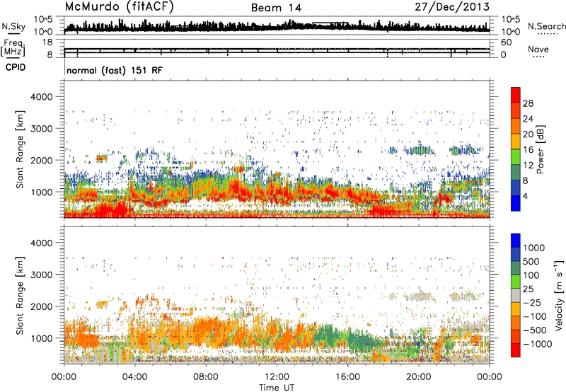This screenshot has width=566, height=392.
Task: Click the "N.Search" legend label
Action: click(x=546, y=26)
